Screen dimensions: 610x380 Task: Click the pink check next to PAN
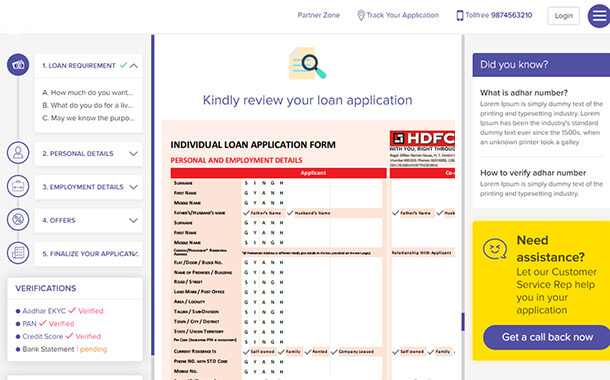[x=42, y=323]
